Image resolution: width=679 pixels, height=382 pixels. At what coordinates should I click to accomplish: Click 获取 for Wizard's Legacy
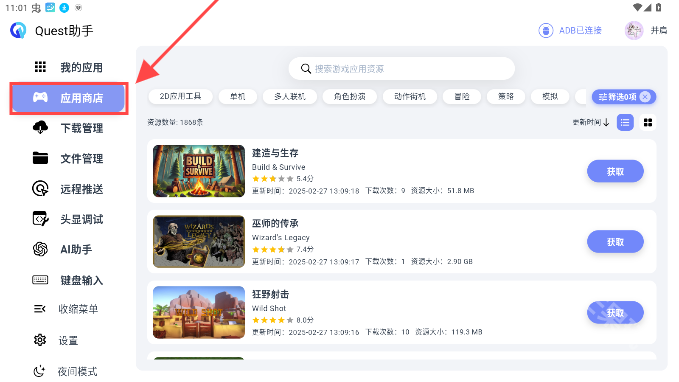(615, 242)
